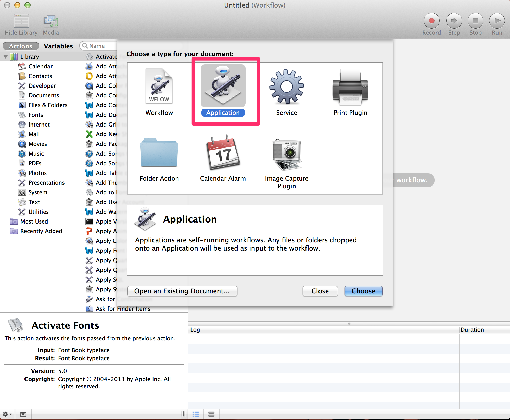
Task: Select the Calendar Alarm document type
Action: [x=223, y=153]
